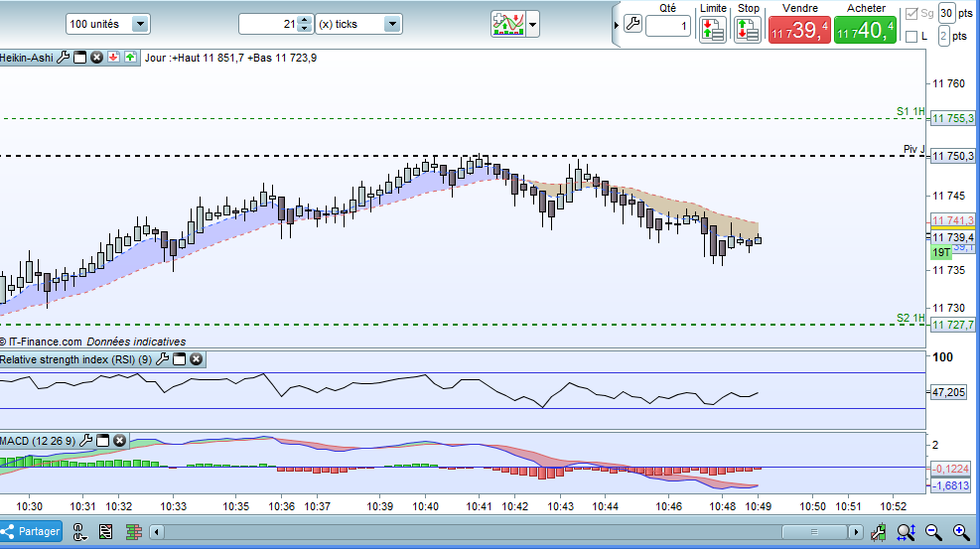This screenshot has height=549, width=980.
Task: Click the S2 1H price tag 11 727,7
Action: click(x=952, y=325)
